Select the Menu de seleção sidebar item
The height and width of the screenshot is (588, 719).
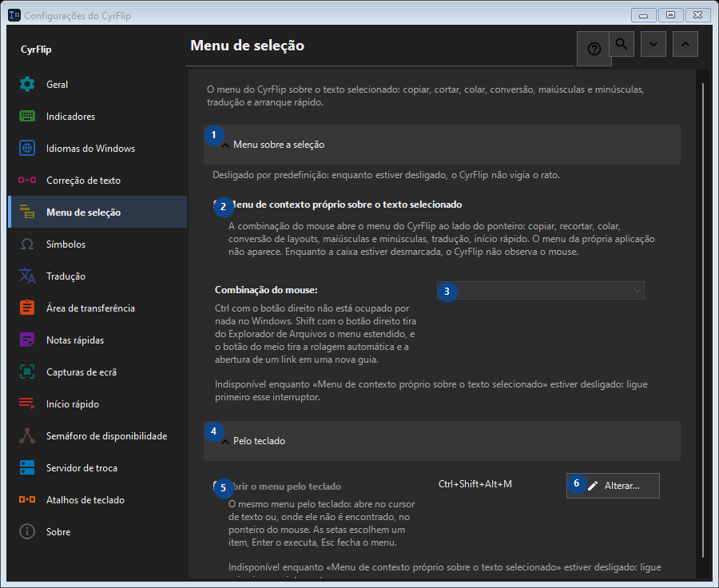pyautogui.click(x=97, y=212)
